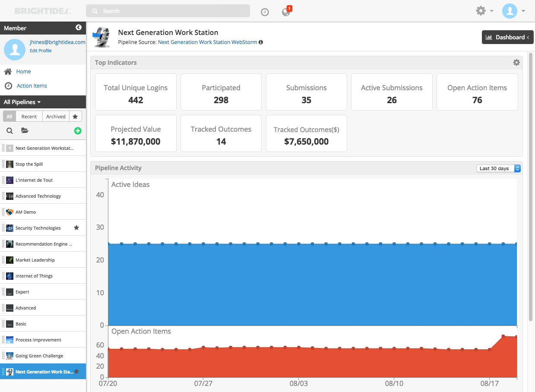Viewport: 535px width, 392px height.
Task: Expand the All Pipelines dropdown
Action: 22,102
